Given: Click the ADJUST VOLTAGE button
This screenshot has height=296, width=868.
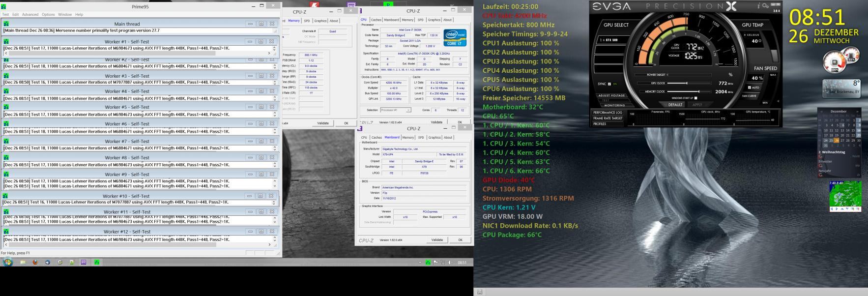Looking at the screenshot, I should (x=611, y=95).
